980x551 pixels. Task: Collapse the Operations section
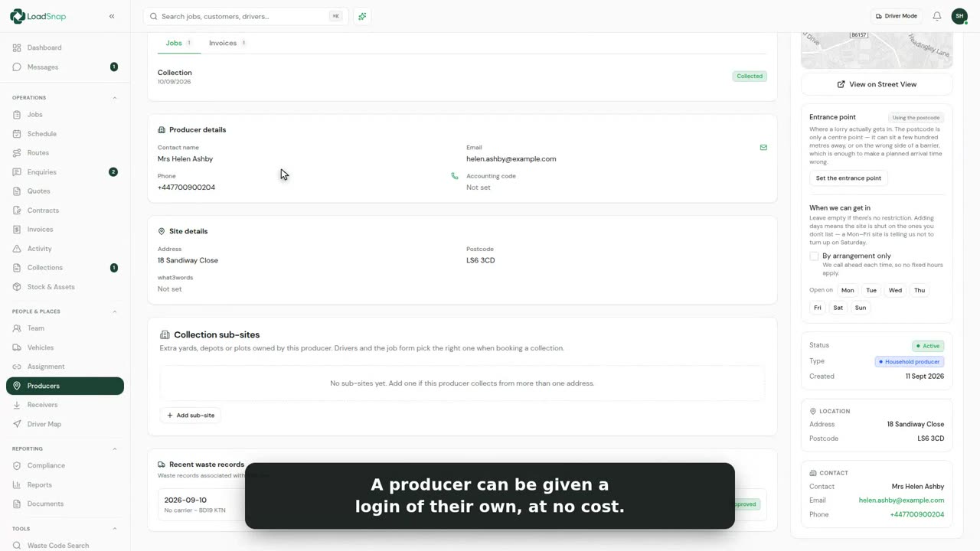(115, 98)
